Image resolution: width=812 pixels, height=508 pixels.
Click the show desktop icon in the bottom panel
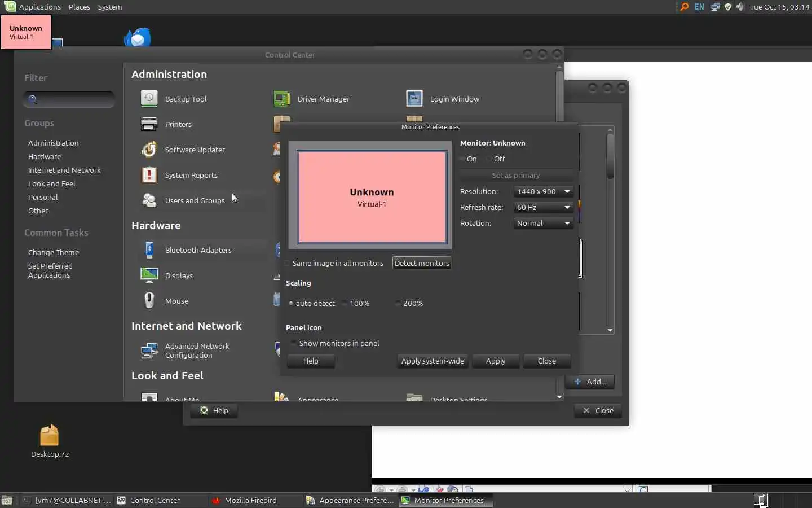tap(7, 500)
